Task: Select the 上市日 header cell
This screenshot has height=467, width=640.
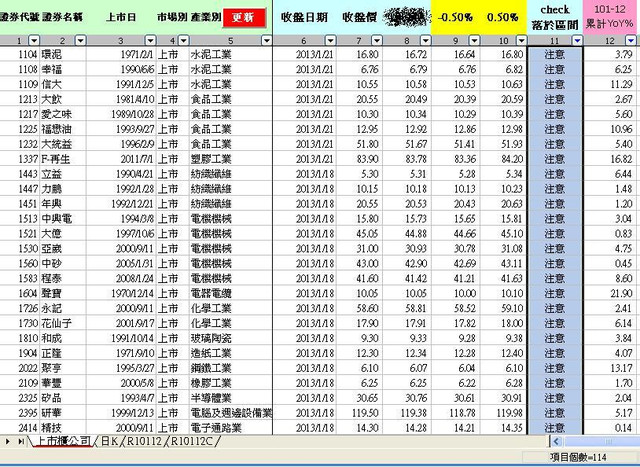Action: point(121,17)
